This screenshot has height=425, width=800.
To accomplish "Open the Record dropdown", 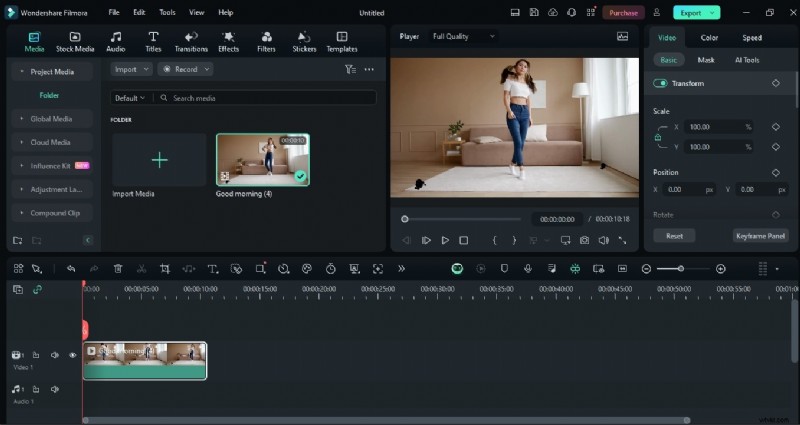I will click(x=185, y=69).
